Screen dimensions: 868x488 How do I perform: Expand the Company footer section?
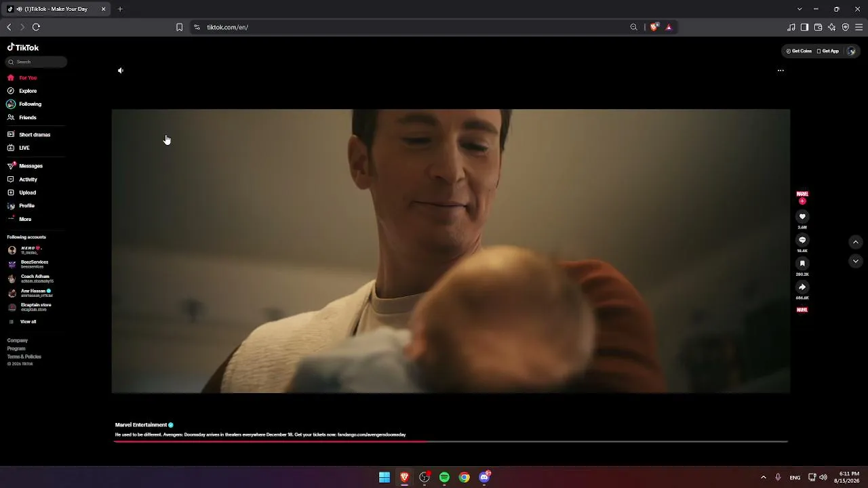click(18, 341)
